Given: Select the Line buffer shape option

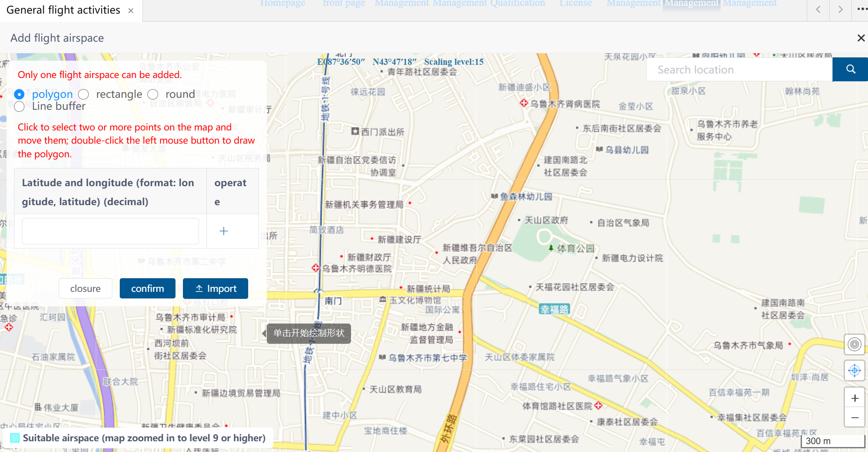Looking at the screenshot, I should click(19, 107).
